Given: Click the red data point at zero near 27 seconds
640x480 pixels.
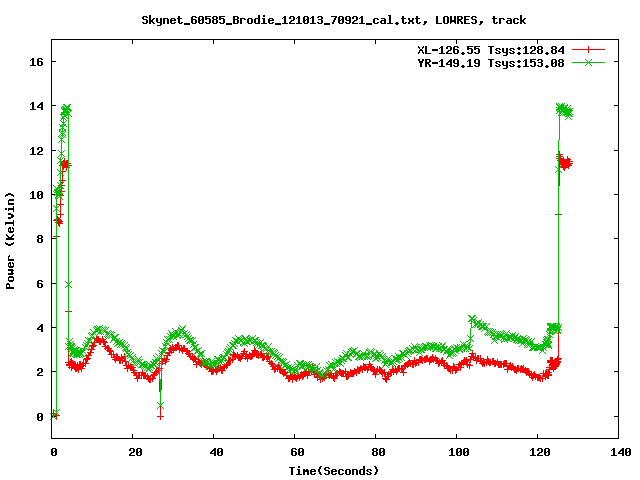Looking at the screenshot, I should [160, 416].
